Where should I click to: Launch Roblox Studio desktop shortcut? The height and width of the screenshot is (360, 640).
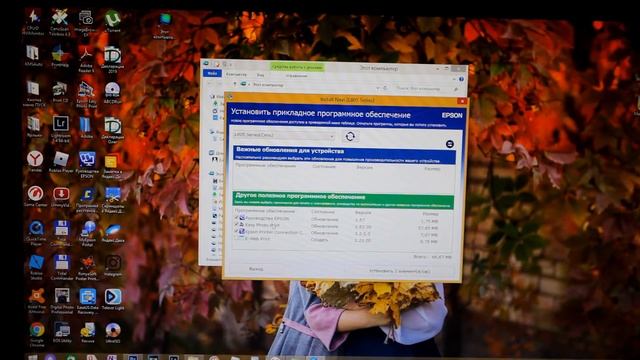coord(36,267)
